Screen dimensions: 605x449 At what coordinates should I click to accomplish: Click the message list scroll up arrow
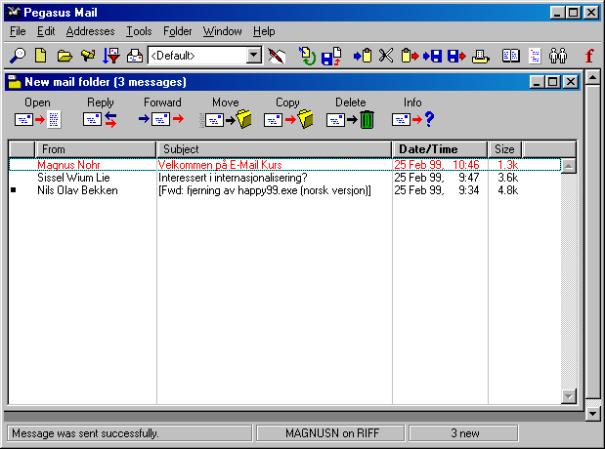tap(569, 166)
